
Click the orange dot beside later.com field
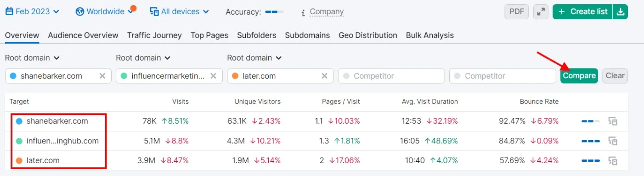(x=235, y=76)
